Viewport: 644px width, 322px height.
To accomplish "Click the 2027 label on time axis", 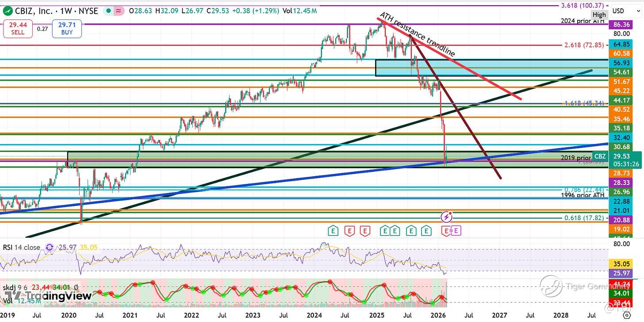I will 499,315.
